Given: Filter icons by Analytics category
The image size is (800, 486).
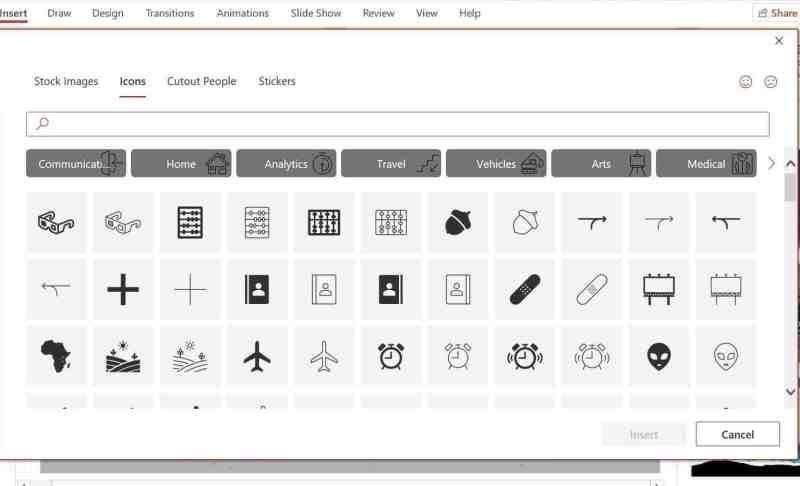Looking at the screenshot, I should [286, 164].
